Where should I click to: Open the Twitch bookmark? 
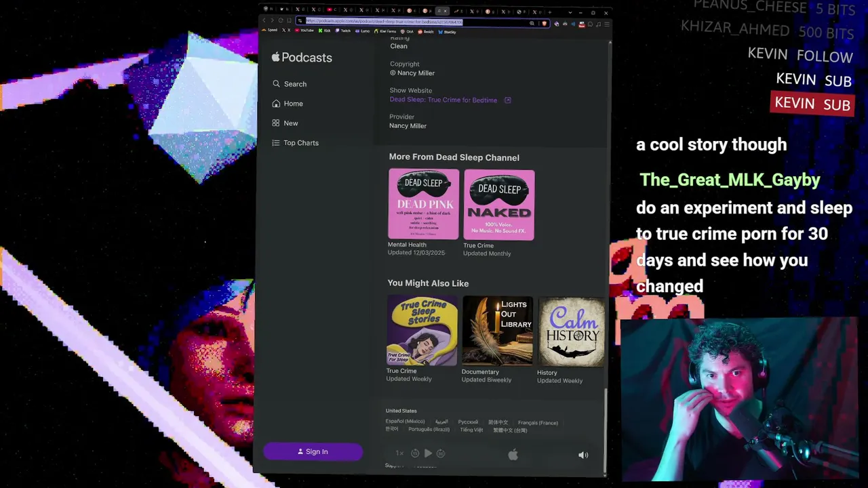point(343,31)
